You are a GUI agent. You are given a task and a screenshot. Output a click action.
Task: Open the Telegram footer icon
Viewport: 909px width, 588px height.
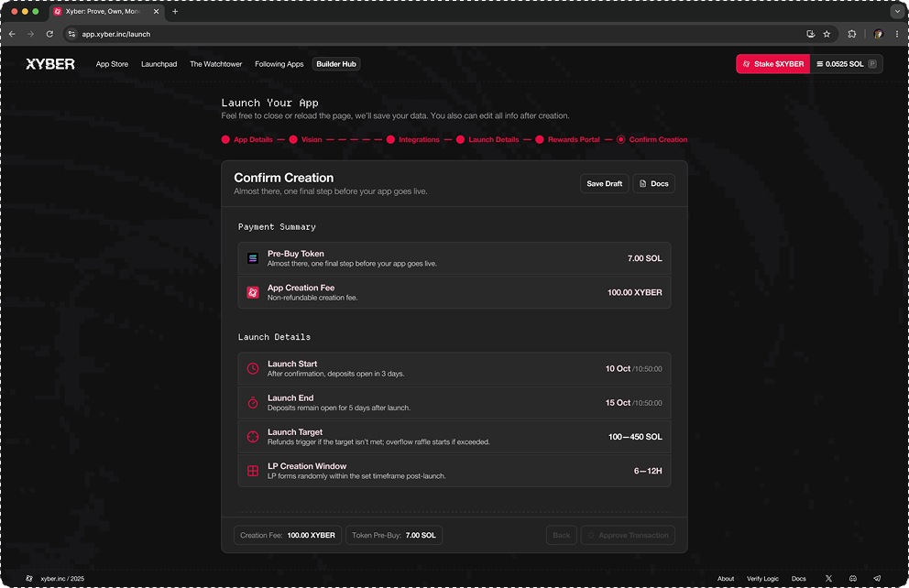point(877,579)
